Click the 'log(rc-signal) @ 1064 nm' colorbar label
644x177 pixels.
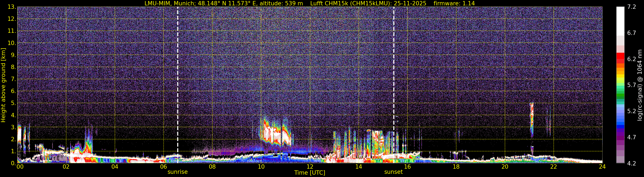pyautogui.click(x=640, y=85)
